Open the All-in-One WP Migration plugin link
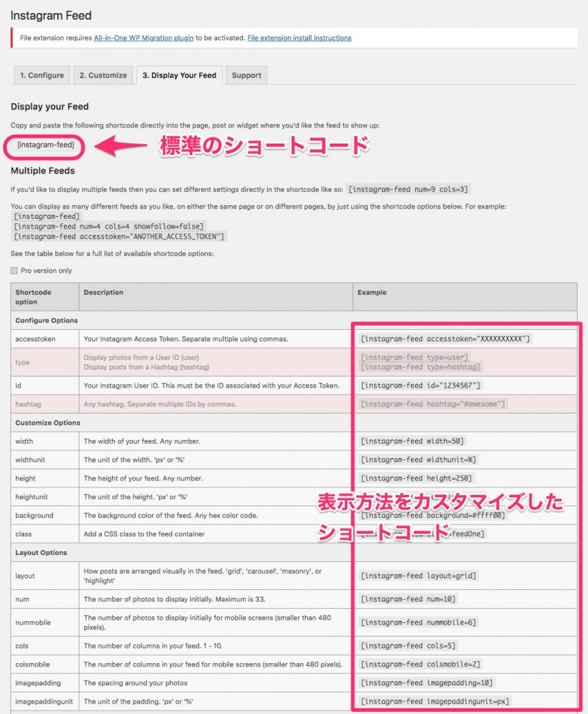 coord(144,38)
